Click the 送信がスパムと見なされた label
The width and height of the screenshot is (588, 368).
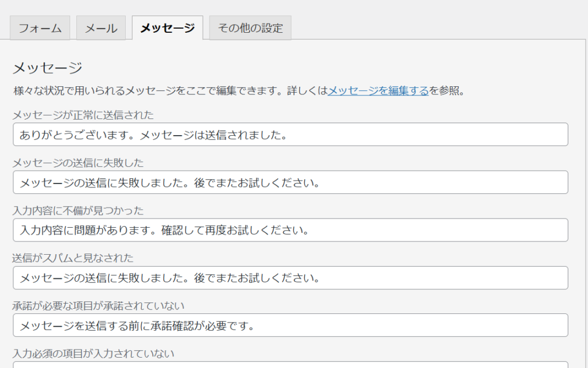pyautogui.click(x=73, y=258)
